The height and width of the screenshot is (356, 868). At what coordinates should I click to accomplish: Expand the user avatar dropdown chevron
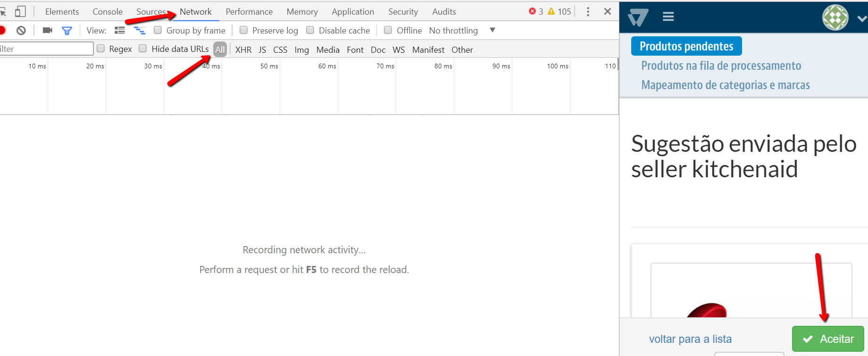[861, 18]
